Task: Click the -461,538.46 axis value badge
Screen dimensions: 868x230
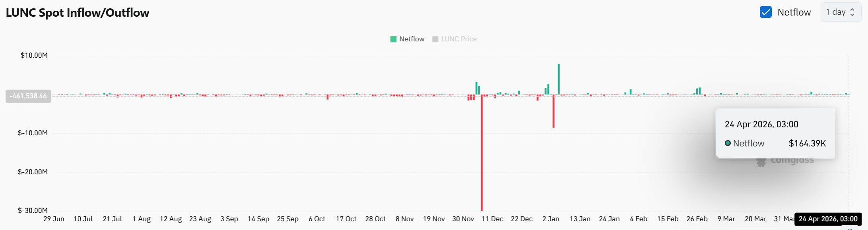Action: point(28,96)
